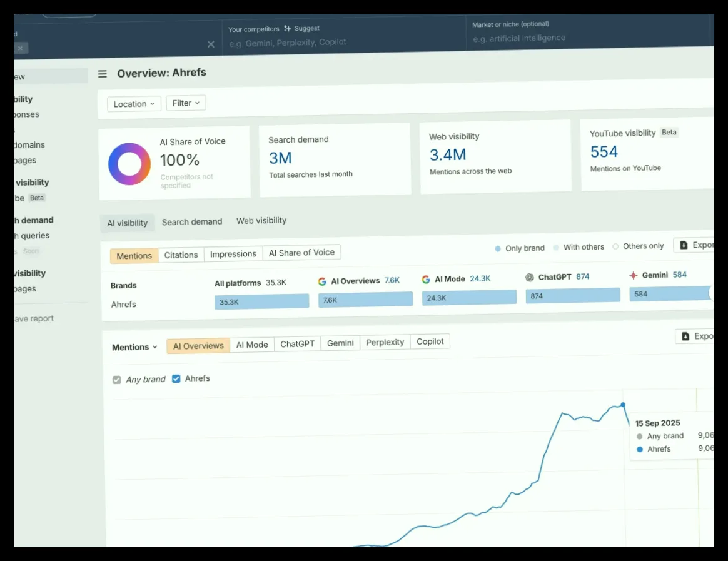Select AI Overviews platform in the chart
Screen dimensions: 728x561
click(x=198, y=346)
